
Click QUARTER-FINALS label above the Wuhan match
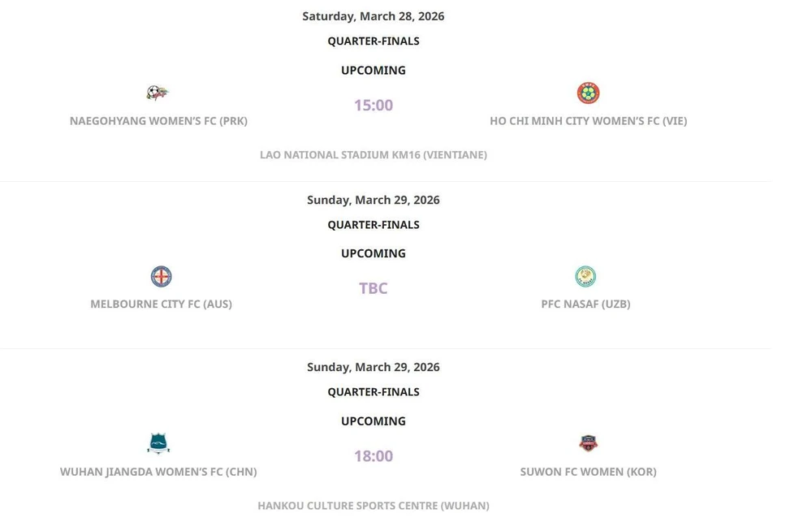tap(374, 392)
